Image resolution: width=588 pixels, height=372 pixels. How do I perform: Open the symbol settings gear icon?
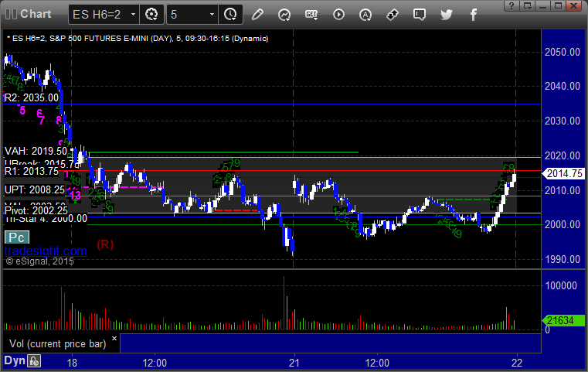tap(152, 14)
